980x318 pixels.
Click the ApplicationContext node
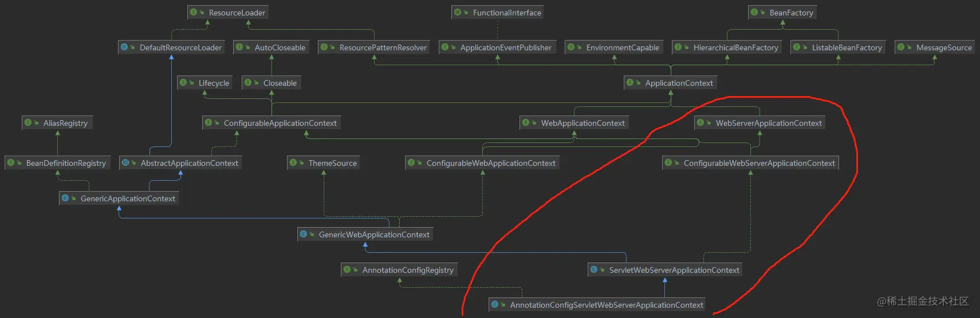[x=671, y=83]
